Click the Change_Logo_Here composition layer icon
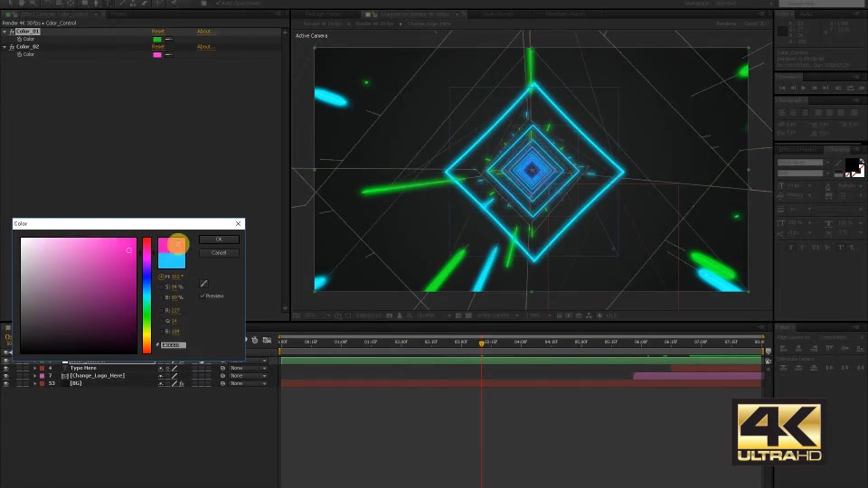Image resolution: width=868 pixels, height=488 pixels. point(65,376)
